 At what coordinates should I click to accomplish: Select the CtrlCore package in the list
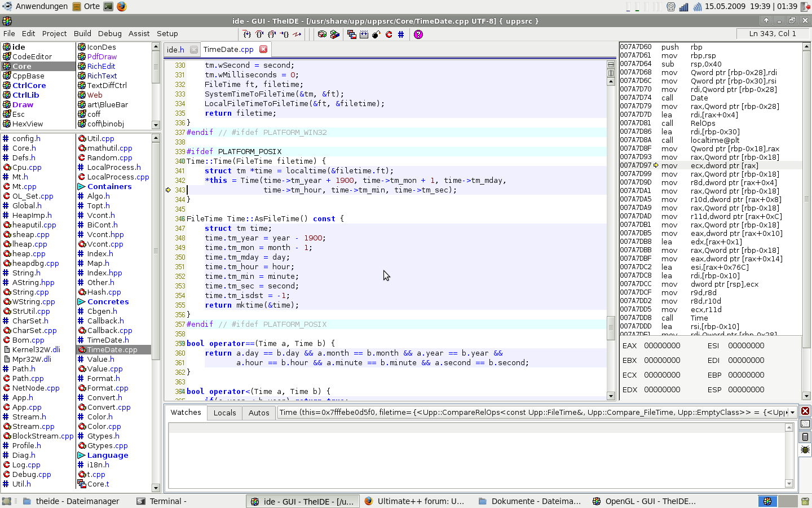29,86
